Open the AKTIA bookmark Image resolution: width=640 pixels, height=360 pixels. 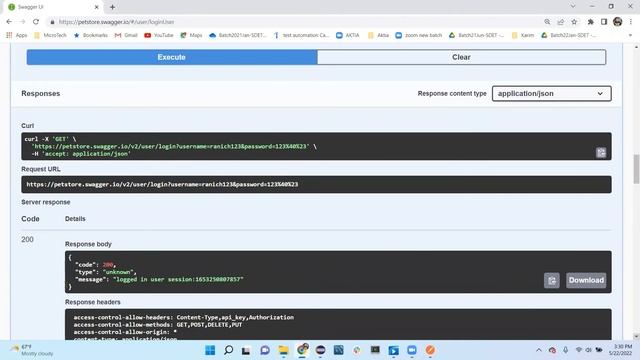[x=348, y=35]
